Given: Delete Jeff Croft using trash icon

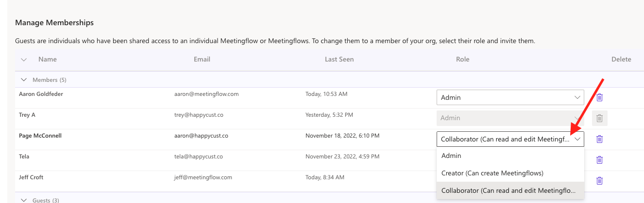Looking at the screenshot, I should 599,181.
